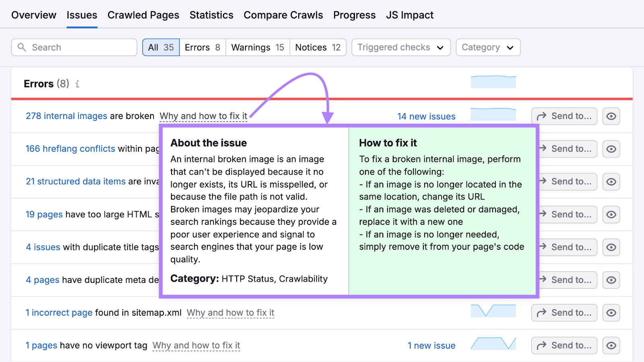Click the Search input field
The width and height of the screenshot is (644, 362).
(x=74, y=47)
